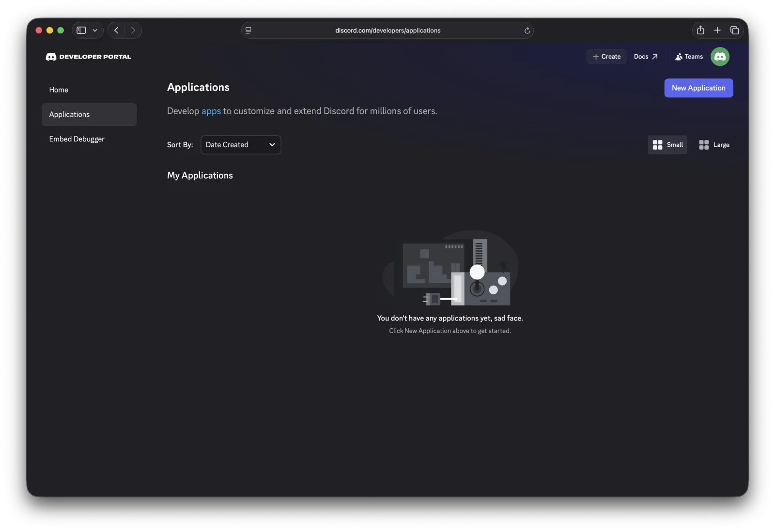Open Embed Debugger in the sidebar

coord(89,139)
